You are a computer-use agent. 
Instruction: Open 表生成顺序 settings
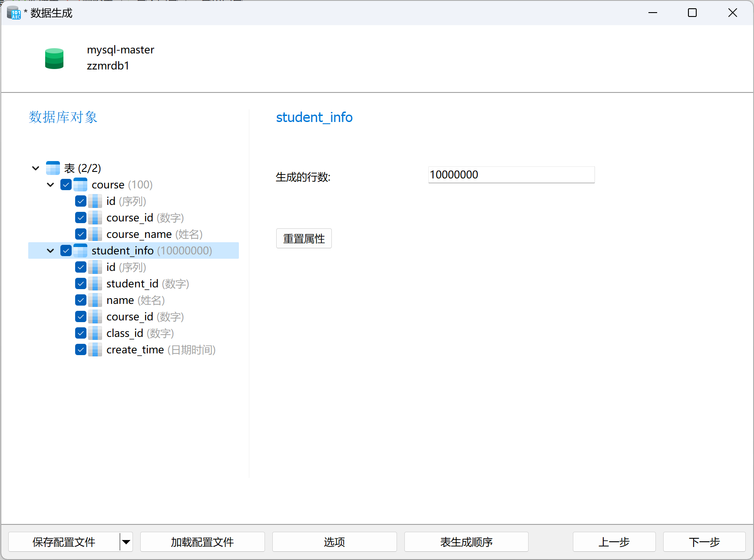[466, 542]
